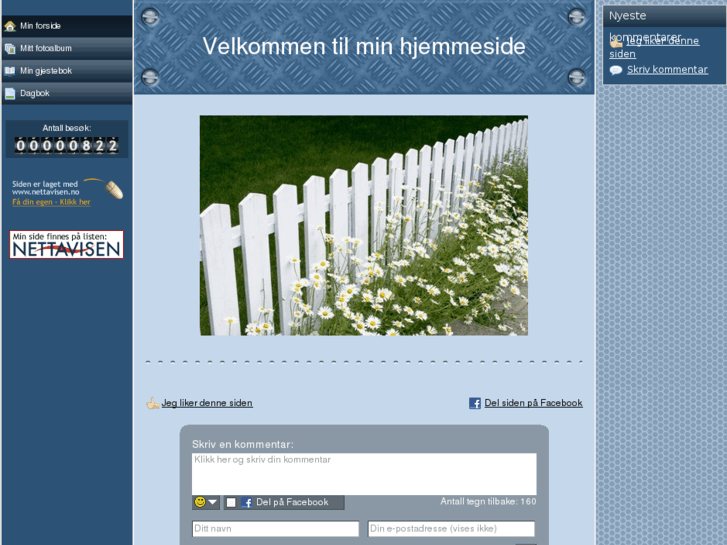Click the Din e-postadresse input field
727x545 pixels.
[x=451, y=529]
